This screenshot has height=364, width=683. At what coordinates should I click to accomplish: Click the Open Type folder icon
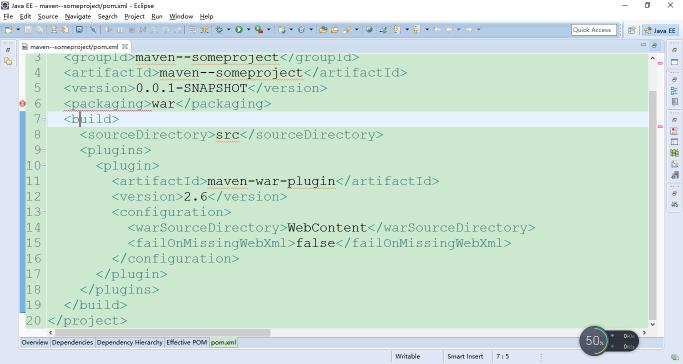(323, 30)
